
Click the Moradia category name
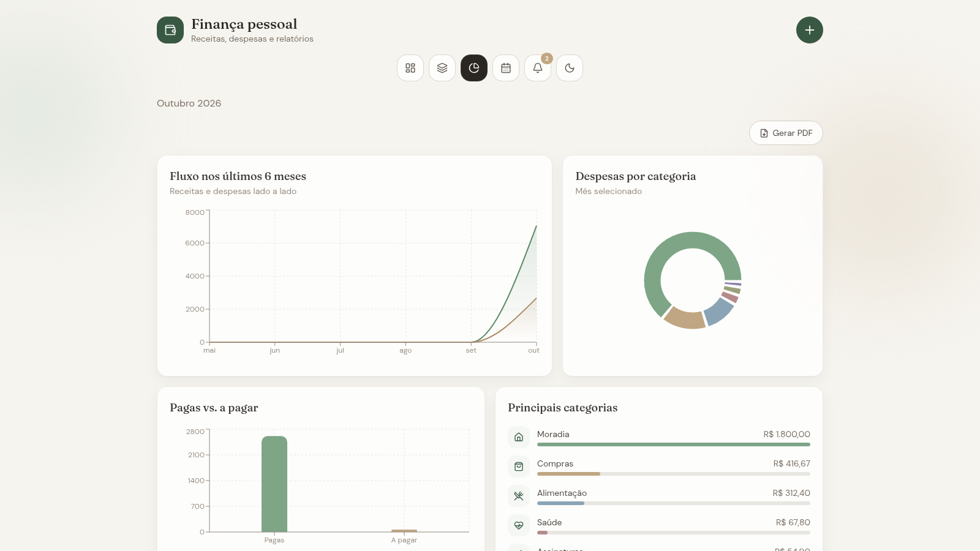click(x=553, y=434)
